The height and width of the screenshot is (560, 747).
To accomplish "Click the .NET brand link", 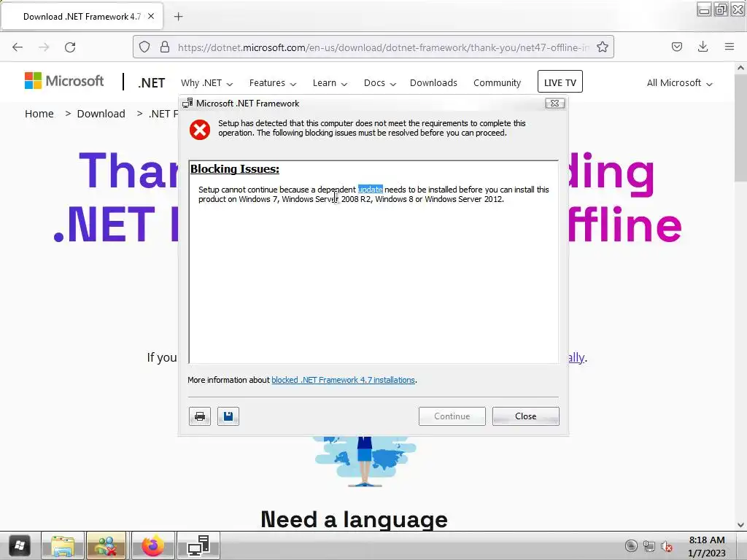I will [x=152, y=83].
